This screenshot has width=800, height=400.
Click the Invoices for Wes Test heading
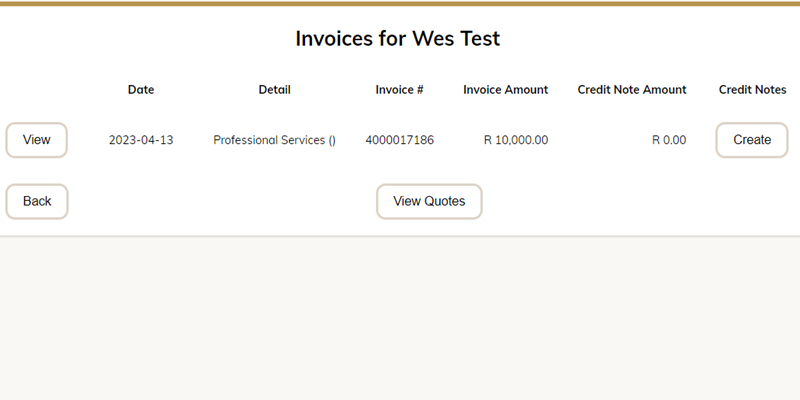click(398, 38)
